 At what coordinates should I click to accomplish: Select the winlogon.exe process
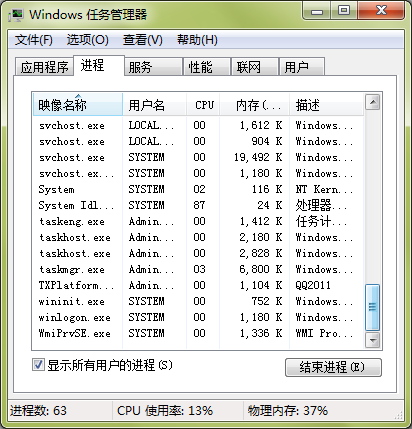[198, 317]
